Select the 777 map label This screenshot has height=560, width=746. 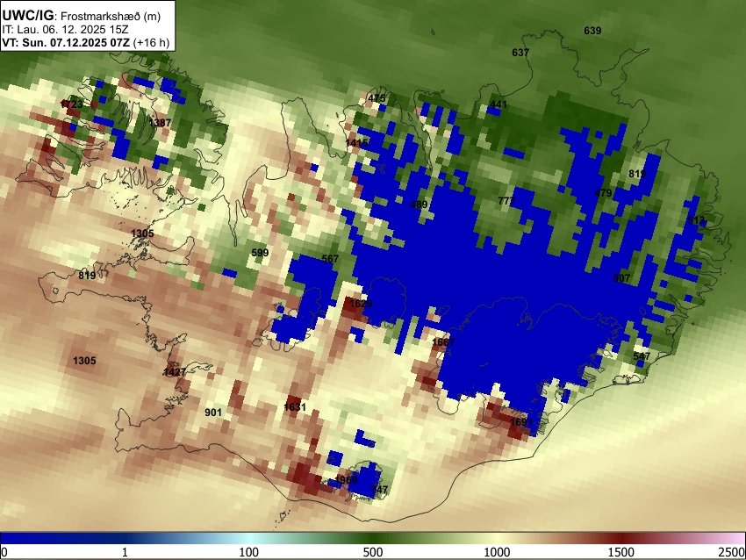(506, 201)
